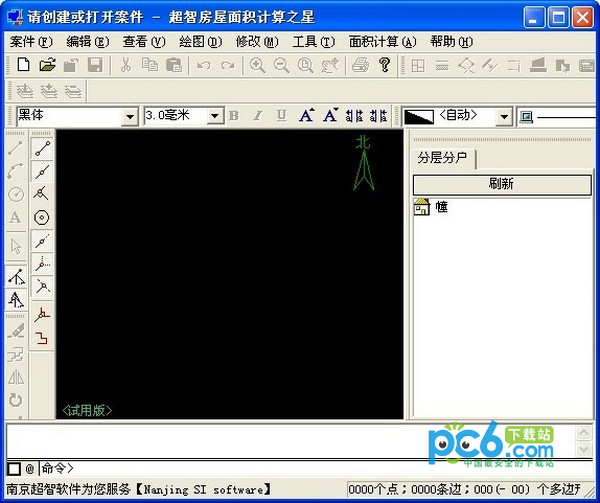Click the Print icon
This screenshot has height=503, width=600.
(x=360, y=65)
